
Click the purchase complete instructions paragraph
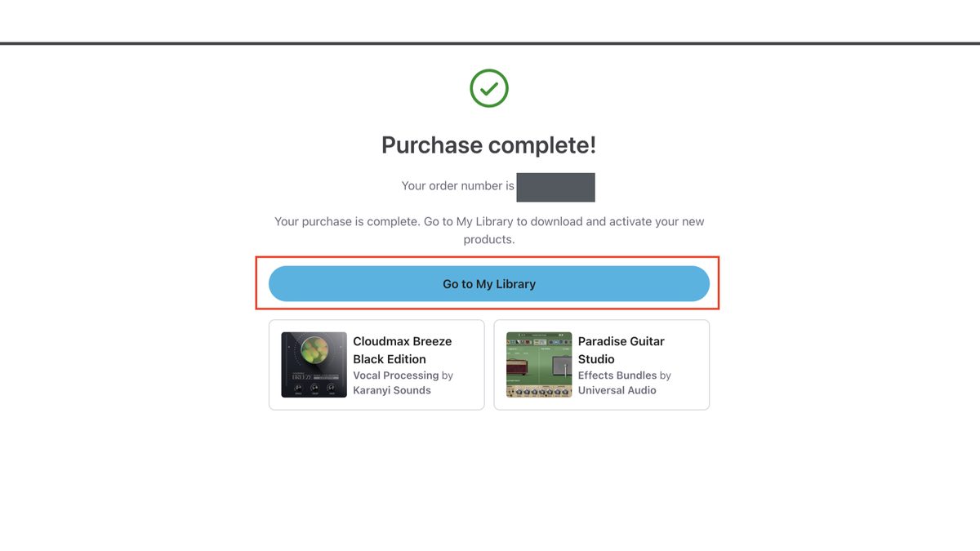(x=489, y=230)
